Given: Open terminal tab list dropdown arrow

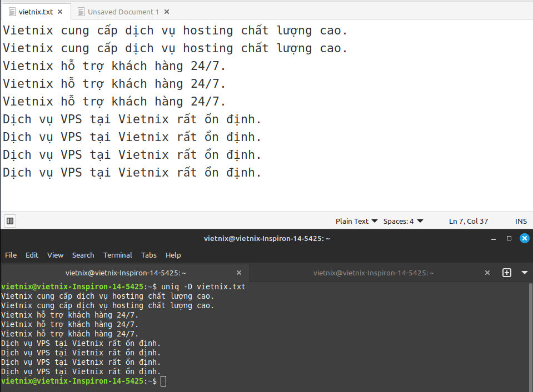Looking at the screenshot, I should [x=524, y=273].
